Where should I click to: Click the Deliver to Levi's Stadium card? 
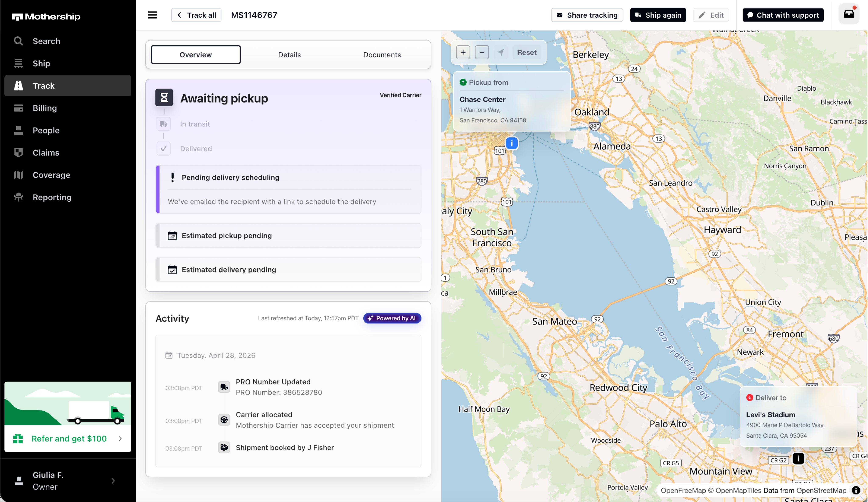click(798, 416)
